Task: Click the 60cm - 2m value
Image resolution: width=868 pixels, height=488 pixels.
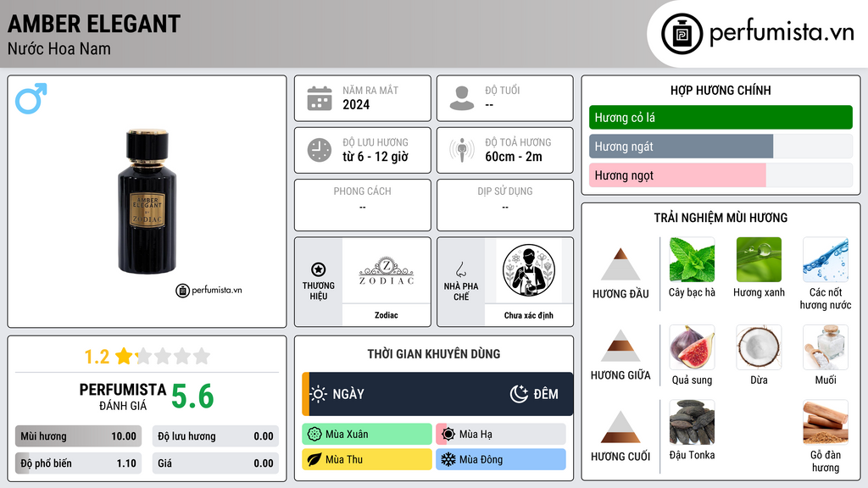Action: [514, 157]
